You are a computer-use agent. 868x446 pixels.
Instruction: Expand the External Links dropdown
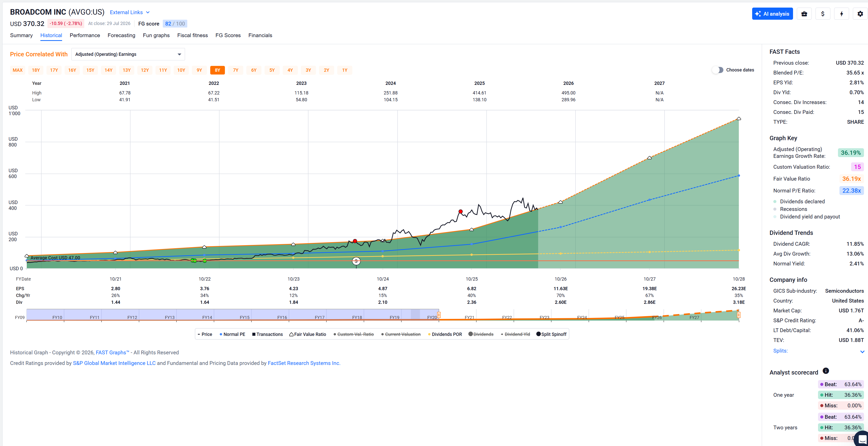pos(130,12)
